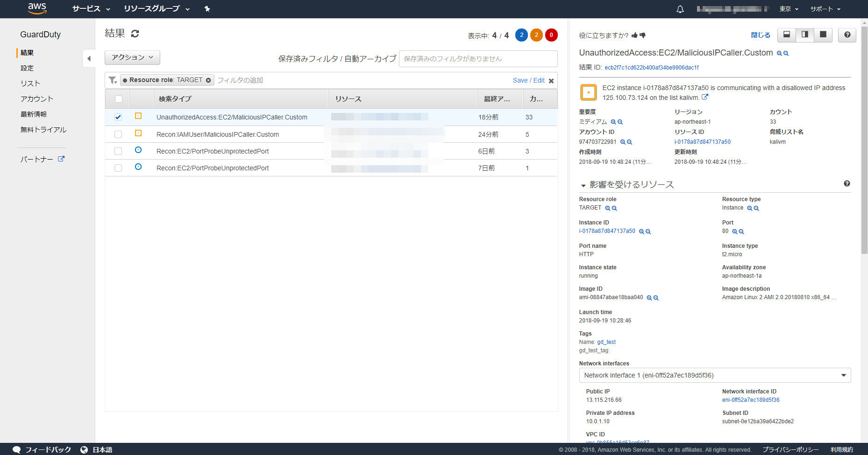Check the Recon:IAMUser finding checkbox
868x455 pixels.
(x=118, y=134)
